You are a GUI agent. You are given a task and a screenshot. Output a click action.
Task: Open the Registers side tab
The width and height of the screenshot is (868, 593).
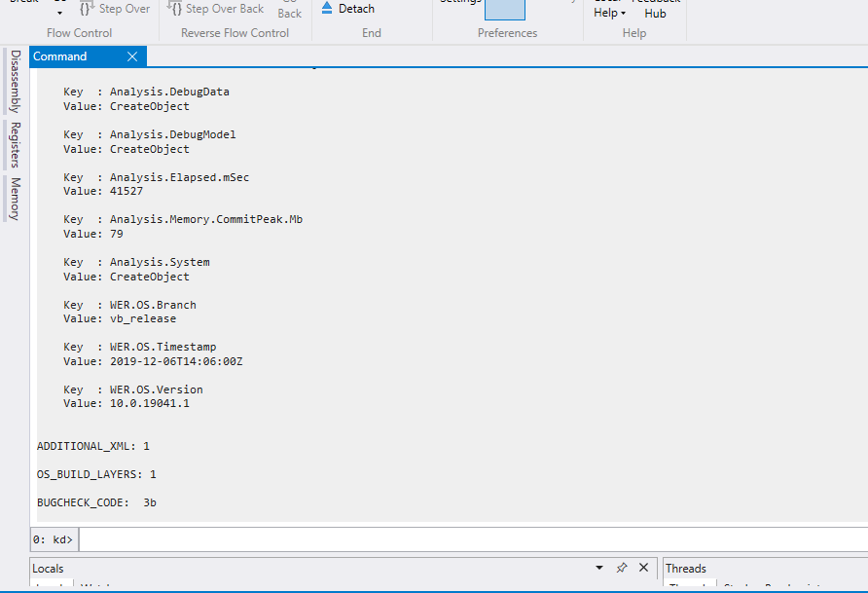click(15, 144)
